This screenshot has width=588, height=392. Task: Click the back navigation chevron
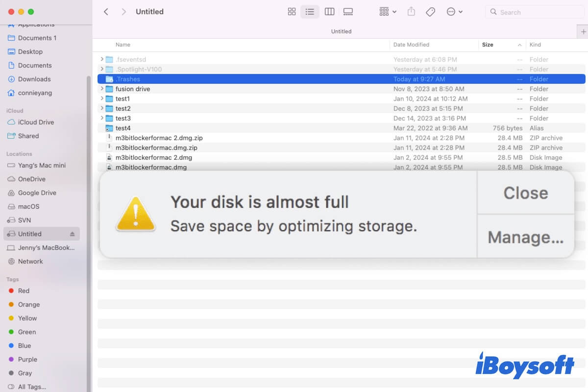tap(106, 11)
